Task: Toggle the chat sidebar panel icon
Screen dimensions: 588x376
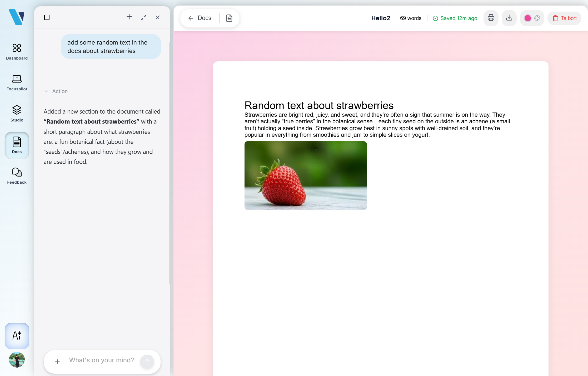Action: 47,17
